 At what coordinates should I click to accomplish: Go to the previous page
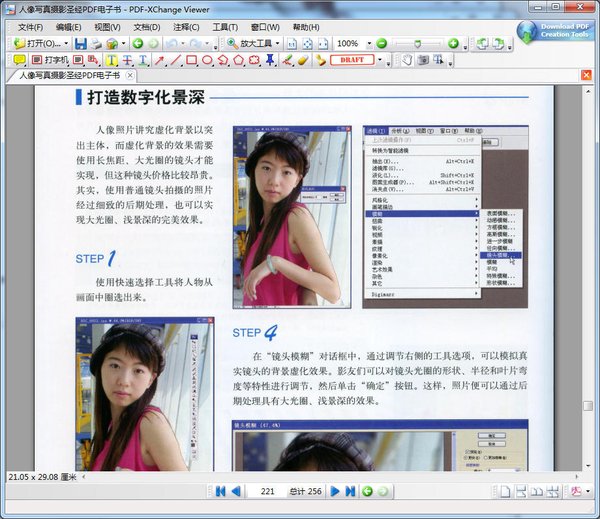236,491
